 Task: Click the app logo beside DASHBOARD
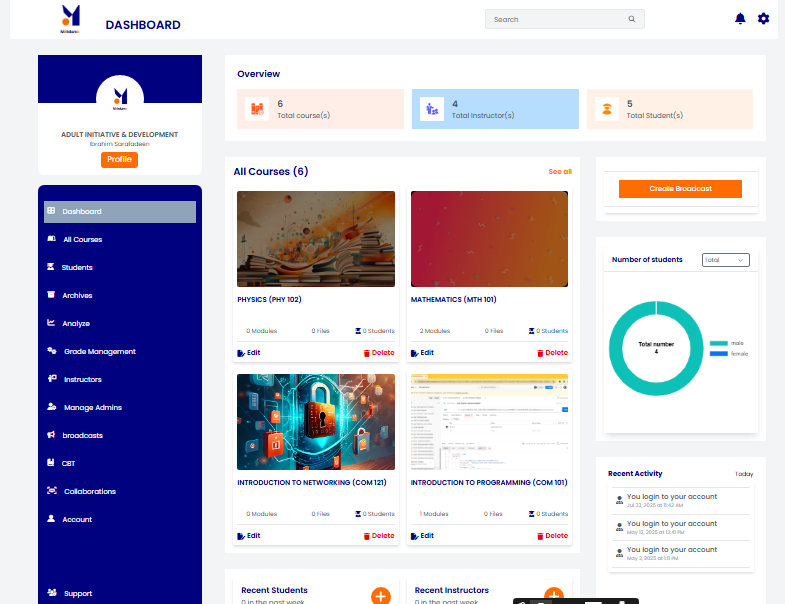click(71, 19)
